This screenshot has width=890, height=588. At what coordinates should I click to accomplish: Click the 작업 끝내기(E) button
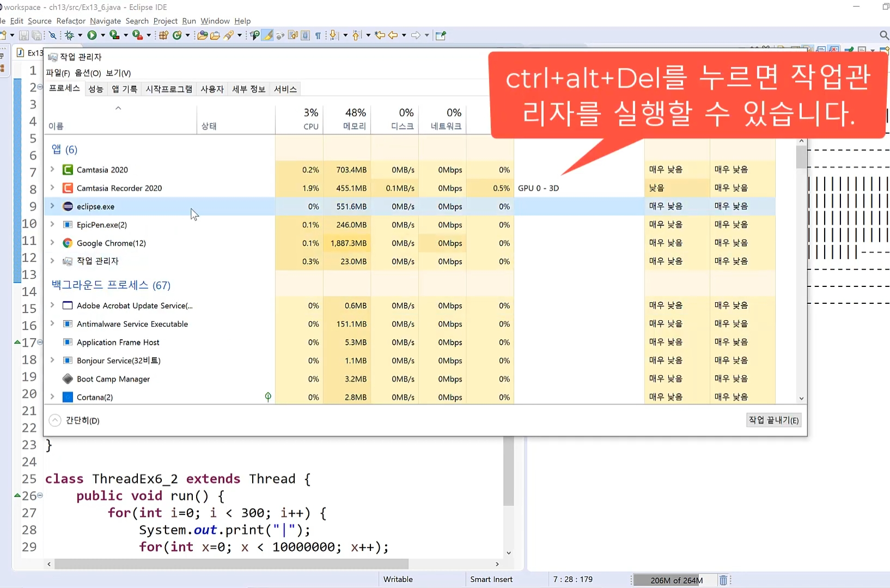click(773, 420)
